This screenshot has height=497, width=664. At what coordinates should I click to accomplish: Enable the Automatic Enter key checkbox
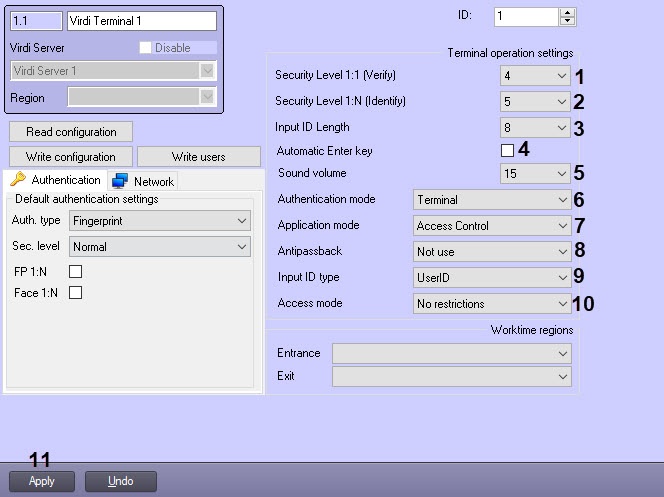(507, 150)
